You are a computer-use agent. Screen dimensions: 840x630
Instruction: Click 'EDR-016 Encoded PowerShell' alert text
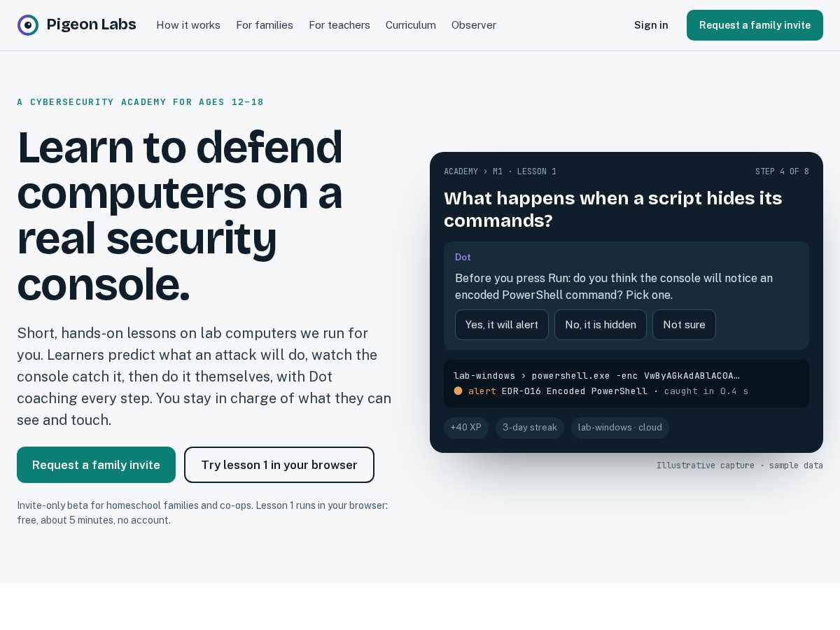point(575,391)
